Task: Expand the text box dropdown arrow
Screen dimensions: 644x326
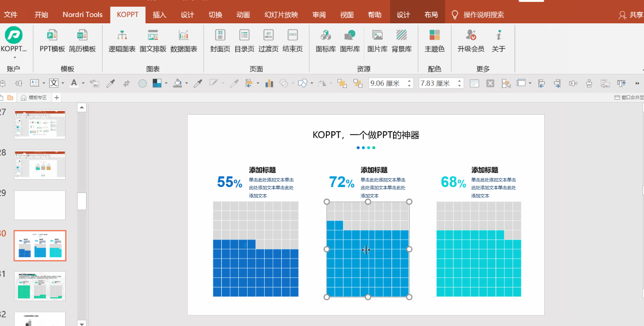Action: tap(44, 83)
